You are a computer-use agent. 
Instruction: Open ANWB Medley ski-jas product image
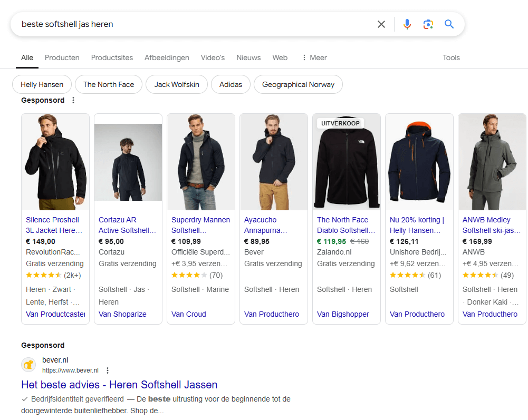[492, 162]
